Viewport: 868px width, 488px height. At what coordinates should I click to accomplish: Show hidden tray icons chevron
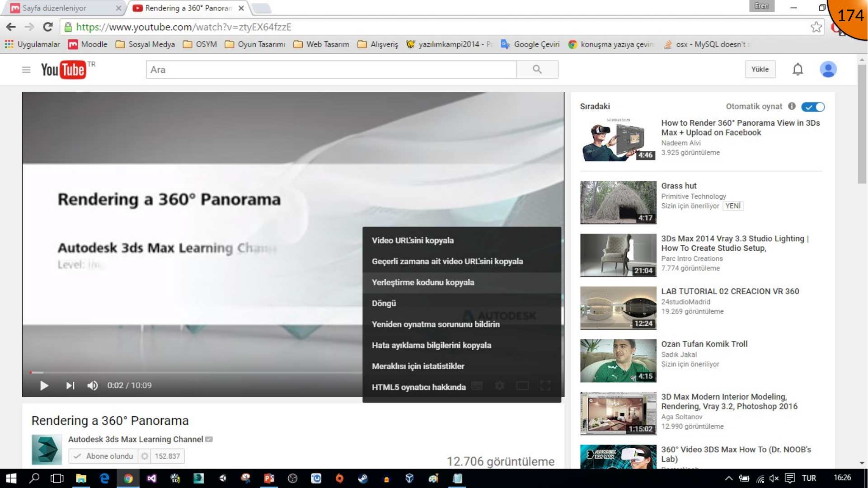(x=728, y=478)
